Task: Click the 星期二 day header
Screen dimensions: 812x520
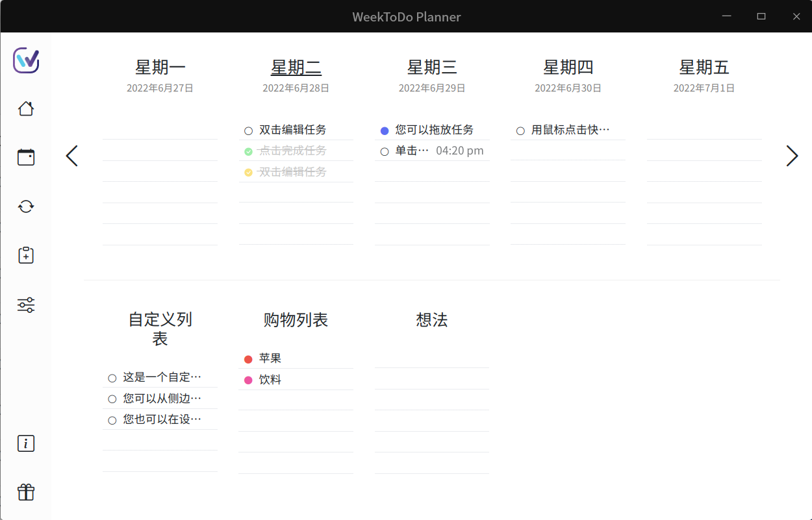Action: point(296,68)
